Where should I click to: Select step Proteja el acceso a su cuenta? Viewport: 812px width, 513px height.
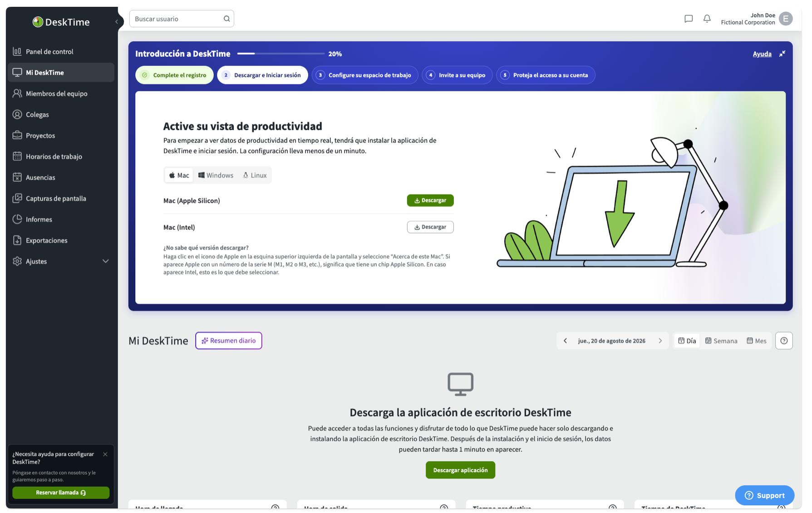tap(546, 75)
